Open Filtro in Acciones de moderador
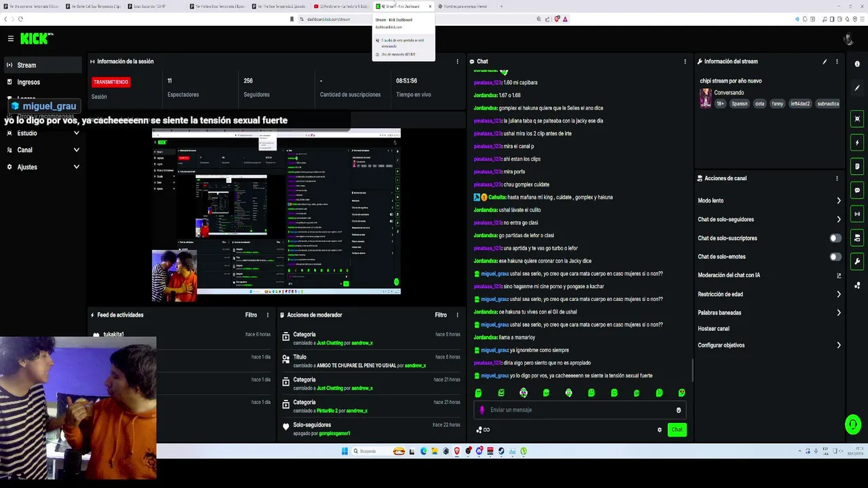This screenshot has height=488, width=868. pos(441,315)
